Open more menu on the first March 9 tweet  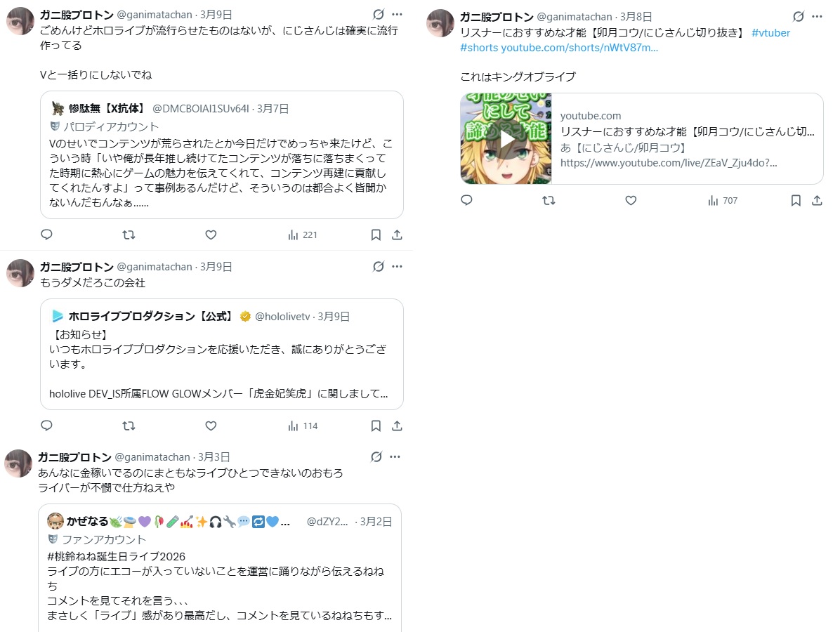397,15
